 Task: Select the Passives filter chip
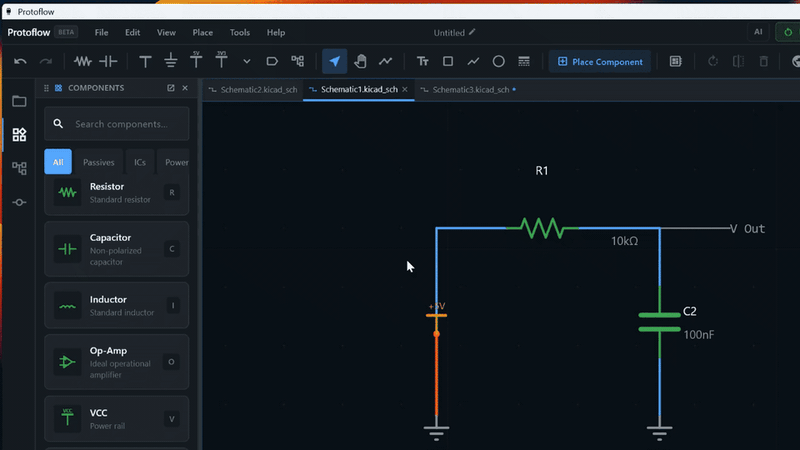point(98,162)
